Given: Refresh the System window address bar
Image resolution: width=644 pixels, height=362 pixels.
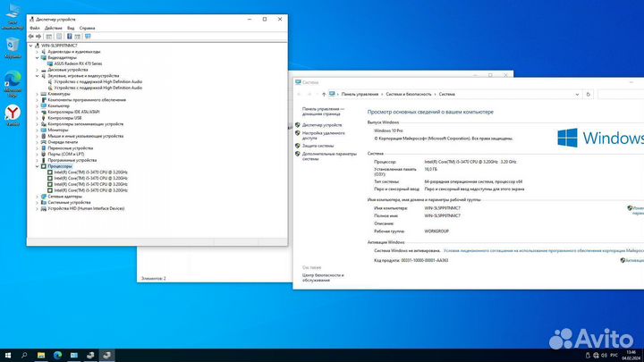Looking at the screenshot, I should [x=589, y=94].
